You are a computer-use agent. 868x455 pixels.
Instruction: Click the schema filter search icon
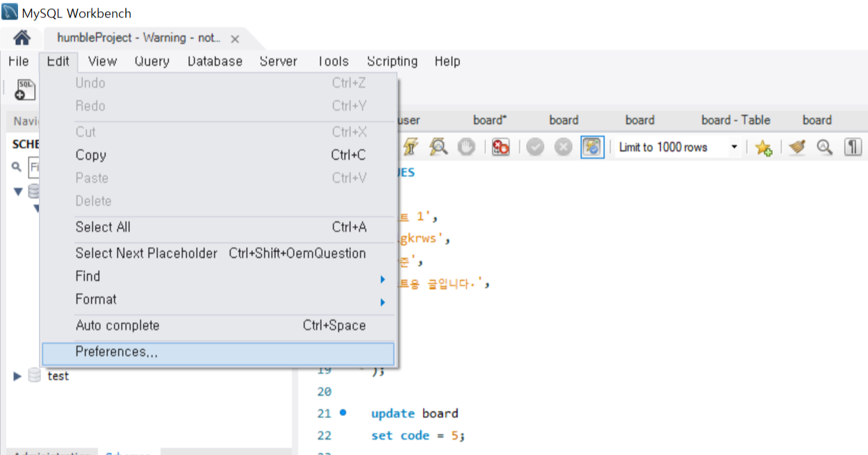17,167
